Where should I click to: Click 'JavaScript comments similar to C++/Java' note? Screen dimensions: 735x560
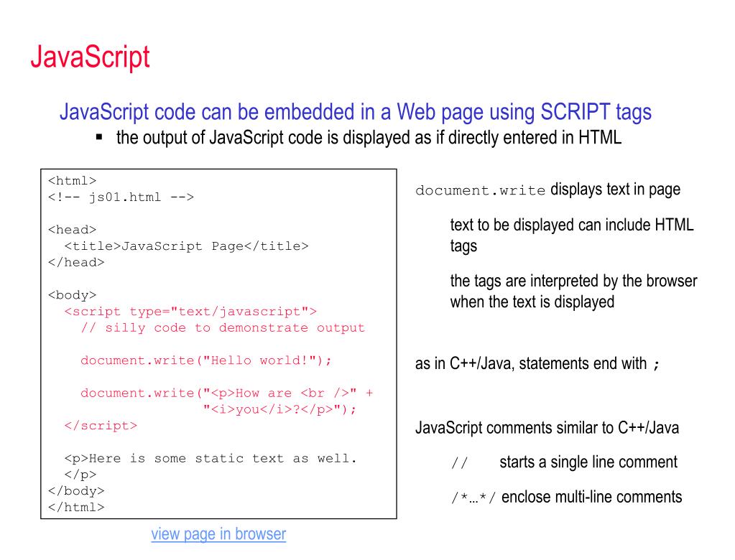(x=547, y=427)
